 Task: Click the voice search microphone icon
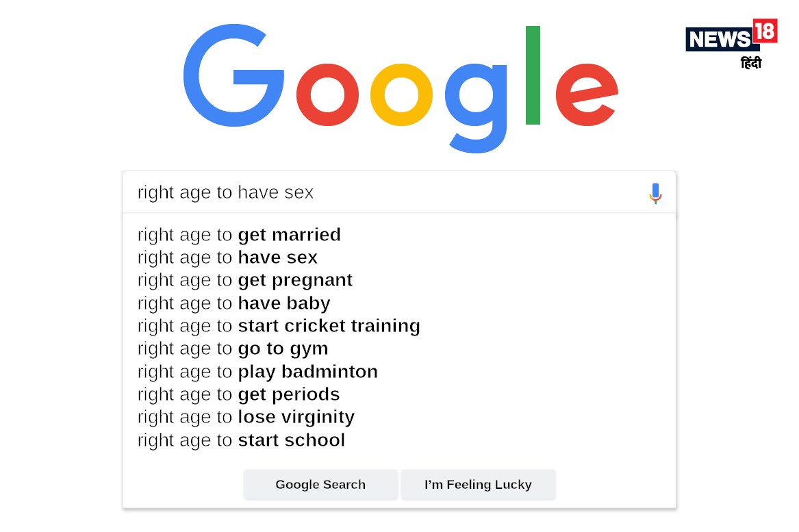[x=655, y=193]
